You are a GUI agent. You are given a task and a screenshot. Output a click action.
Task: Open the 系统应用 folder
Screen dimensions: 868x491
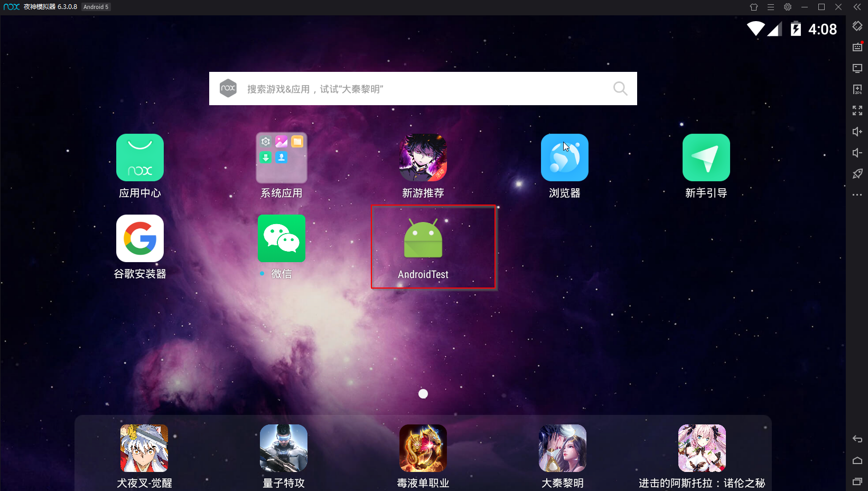[x=281, y=158]
